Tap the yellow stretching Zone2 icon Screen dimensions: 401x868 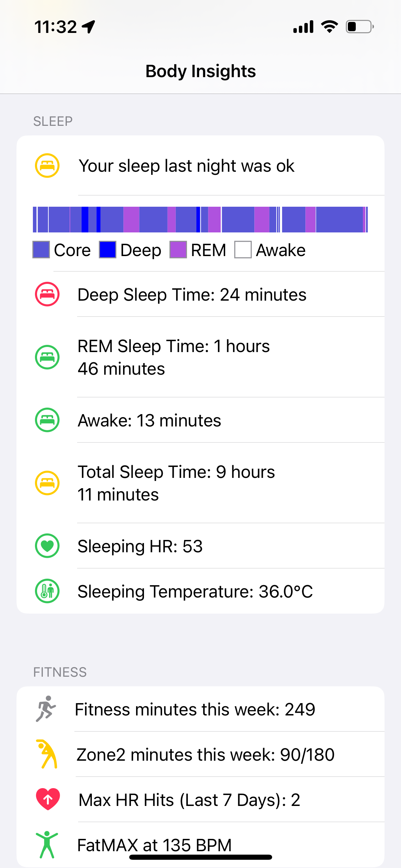[x=47, y=754]
